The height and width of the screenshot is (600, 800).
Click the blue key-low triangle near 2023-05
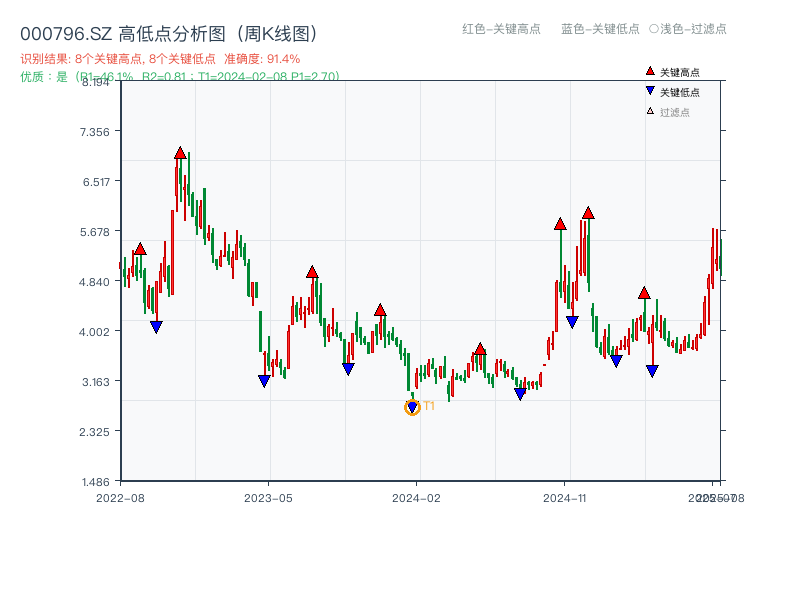[263, 378]
